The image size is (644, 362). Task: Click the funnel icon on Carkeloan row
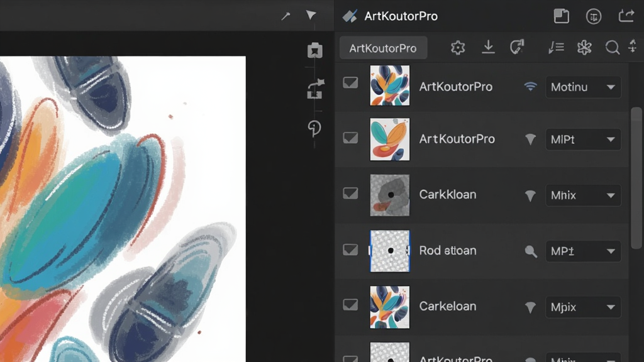click(x=530, y=307)
